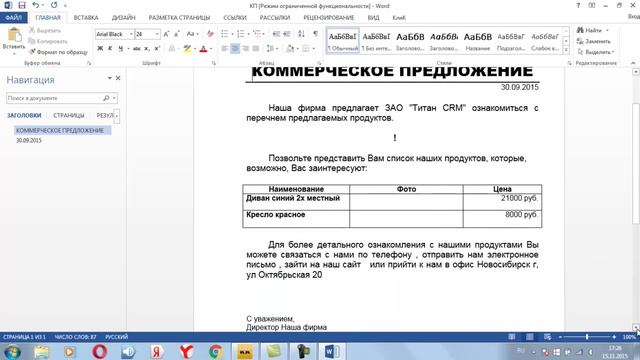
Task: Open the ФАЙЛ tab
Action: [13, 18]
